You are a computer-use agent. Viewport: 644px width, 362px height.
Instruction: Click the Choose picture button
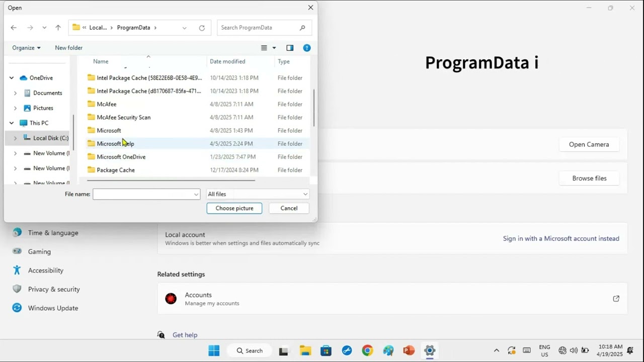tap(234, 208)
